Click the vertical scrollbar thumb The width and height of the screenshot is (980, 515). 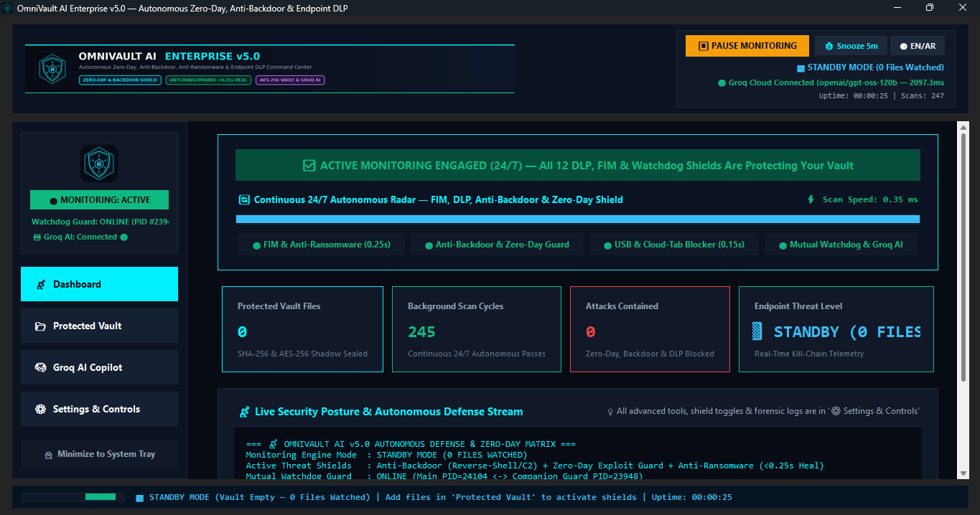tap(963, 257)
